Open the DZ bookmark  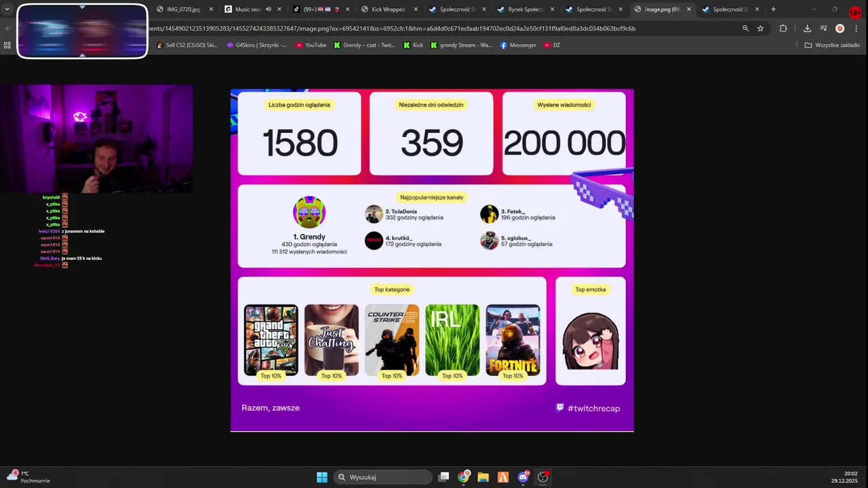coord(552,45)
